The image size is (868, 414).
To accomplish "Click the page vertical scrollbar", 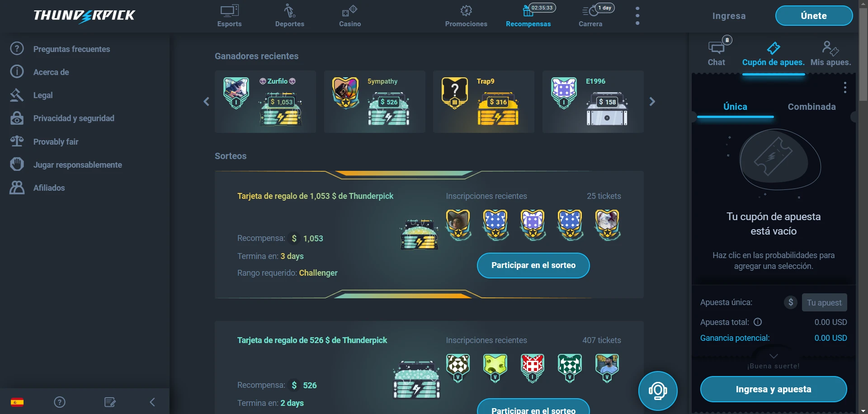I will tap(863, 54).
